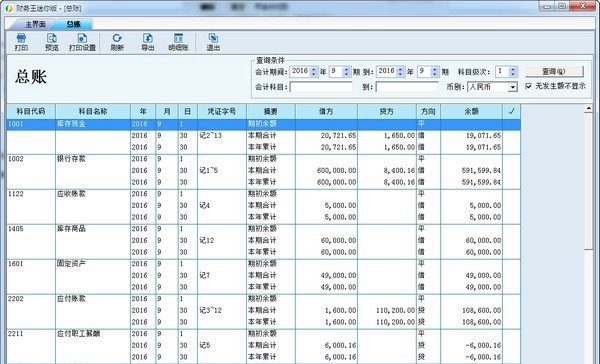Viewport: 600px width, 364px height.
Task: Click the 借方 column header
Action: 326,111
